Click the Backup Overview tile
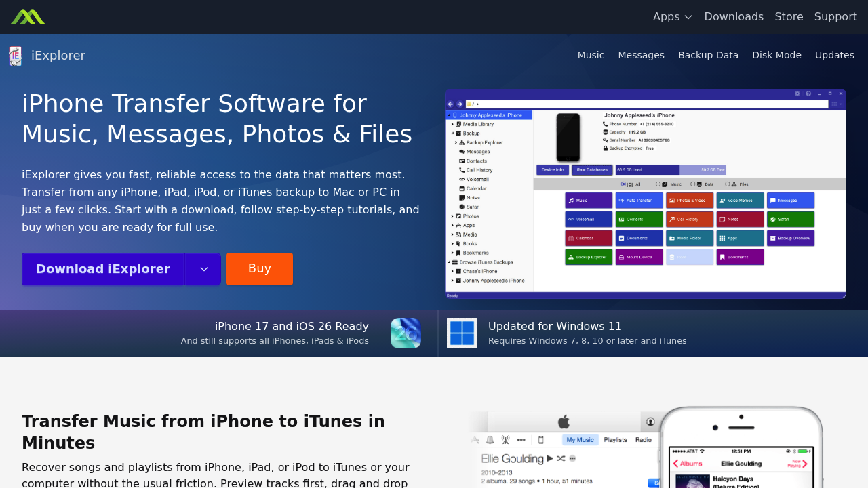The height and width of the screenshot is (488, 868). 791,239
